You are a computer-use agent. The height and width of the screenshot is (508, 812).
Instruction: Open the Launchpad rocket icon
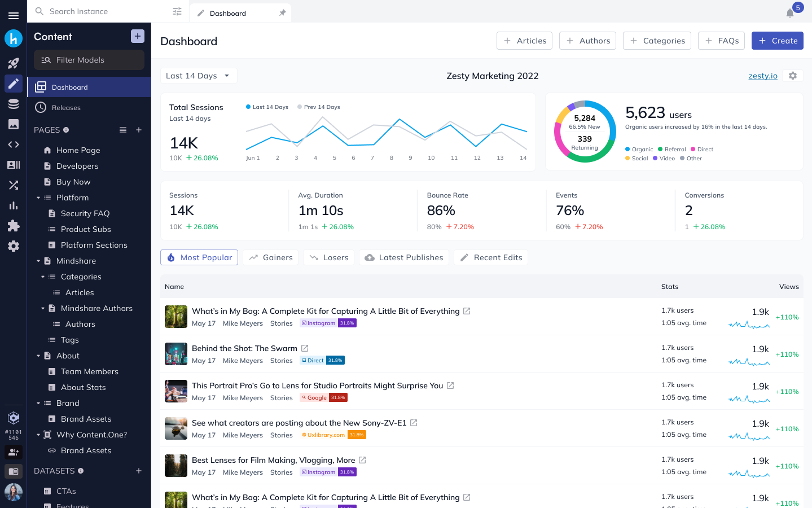(14, 63)
